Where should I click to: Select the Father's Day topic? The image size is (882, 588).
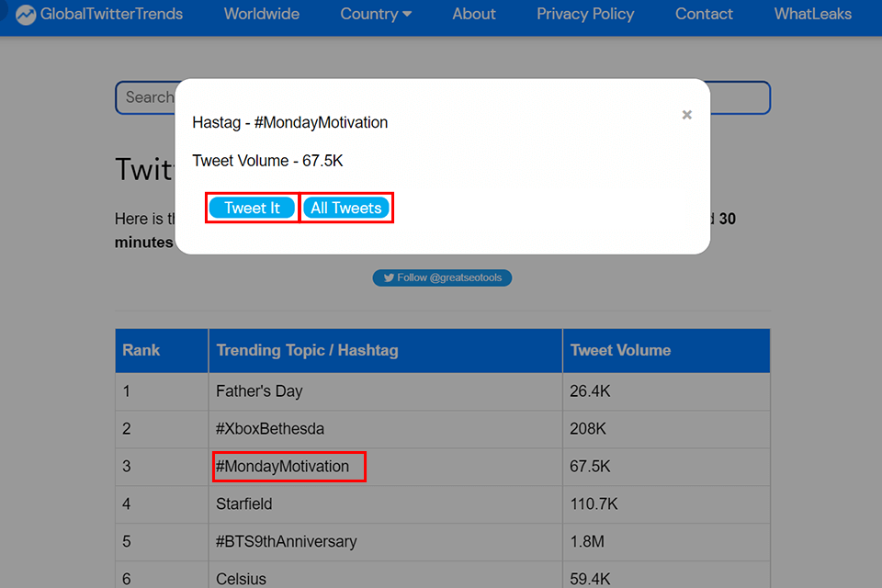(259, 391)
